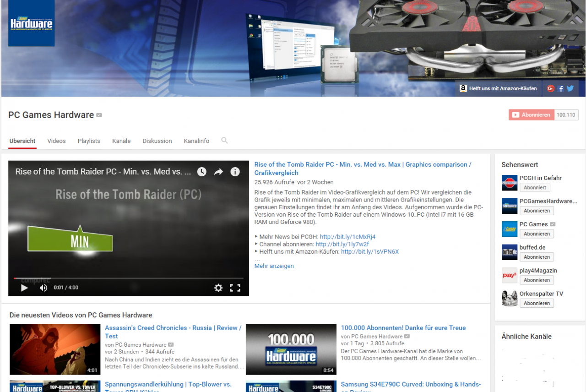Open the Facebook icon link
Screen dimensions: 586x392
click(561, 89)
